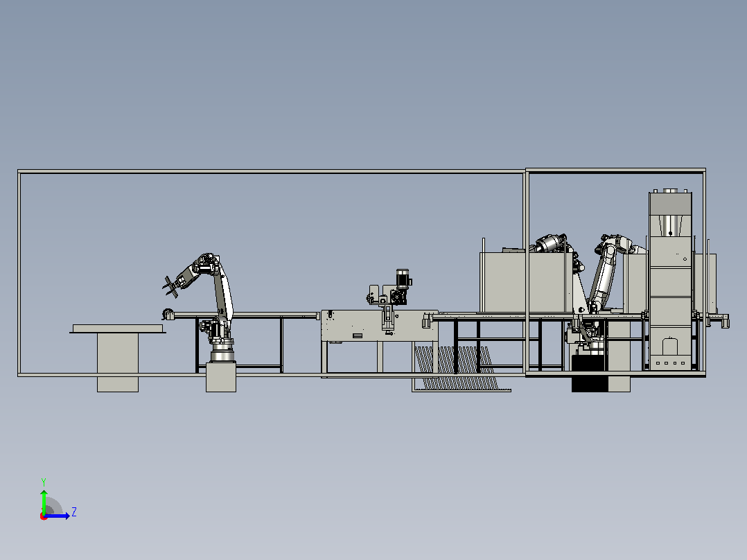Click the red X axis origin of triad
Viewport: 747px width, 560px height.
pos(44,516)
